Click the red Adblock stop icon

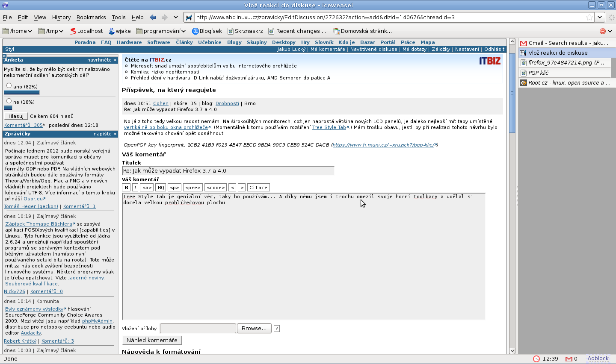(x=603, y=31)
